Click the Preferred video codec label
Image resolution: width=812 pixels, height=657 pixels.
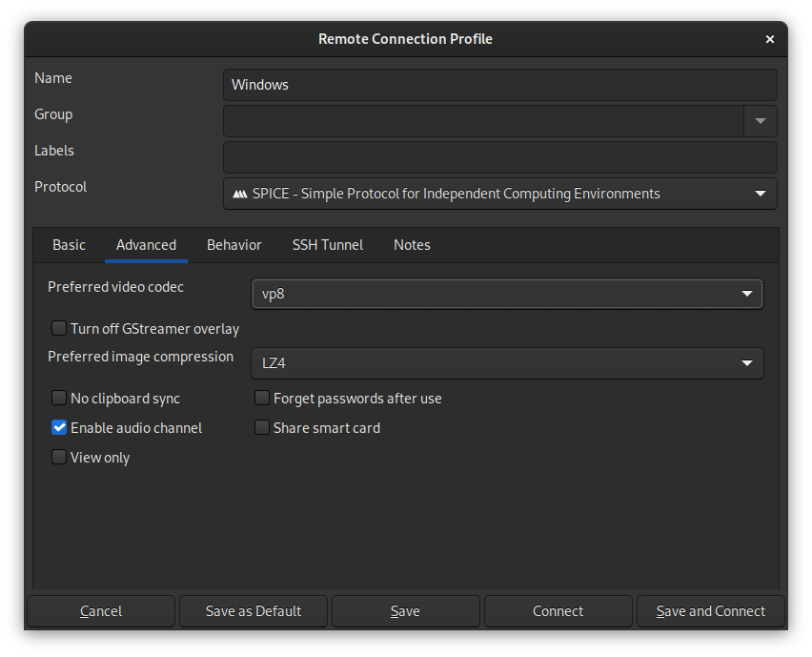pos(115,287)
